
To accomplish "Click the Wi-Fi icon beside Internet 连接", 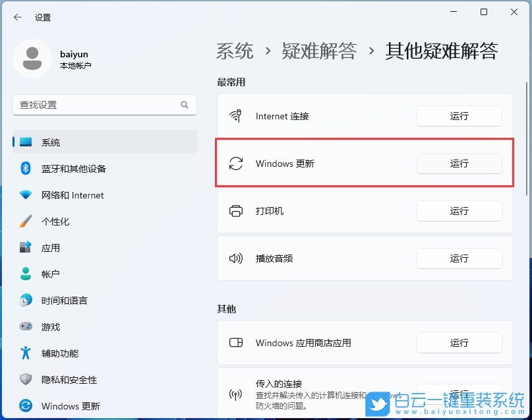I will coord(236,116).
